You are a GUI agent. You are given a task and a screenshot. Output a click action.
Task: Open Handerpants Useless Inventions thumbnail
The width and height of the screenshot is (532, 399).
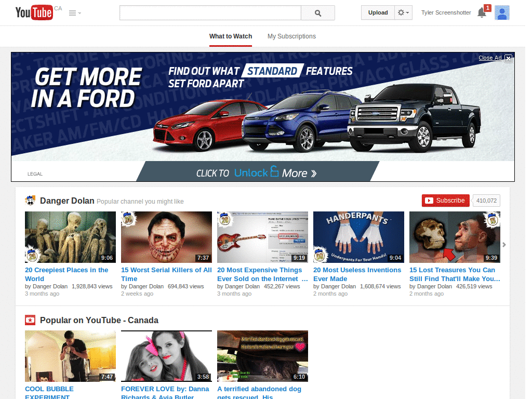(x=358, y=237)
